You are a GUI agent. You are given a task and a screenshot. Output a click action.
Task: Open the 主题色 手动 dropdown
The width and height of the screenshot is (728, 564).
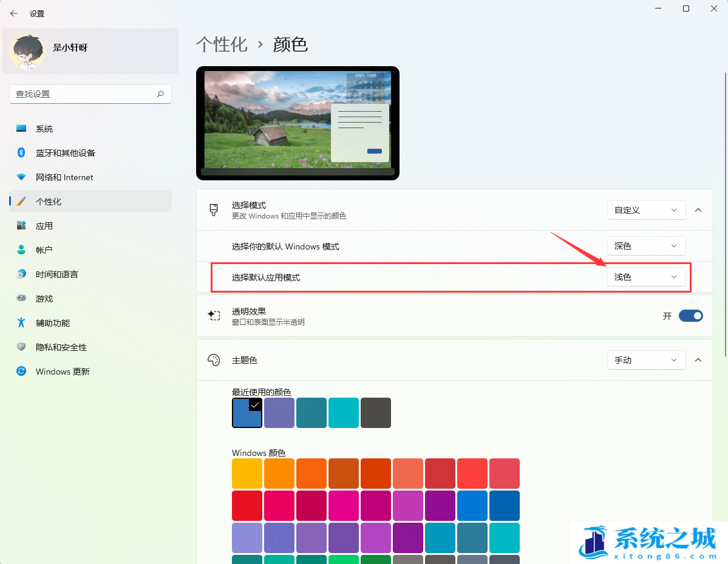click(x=646, y=360)
